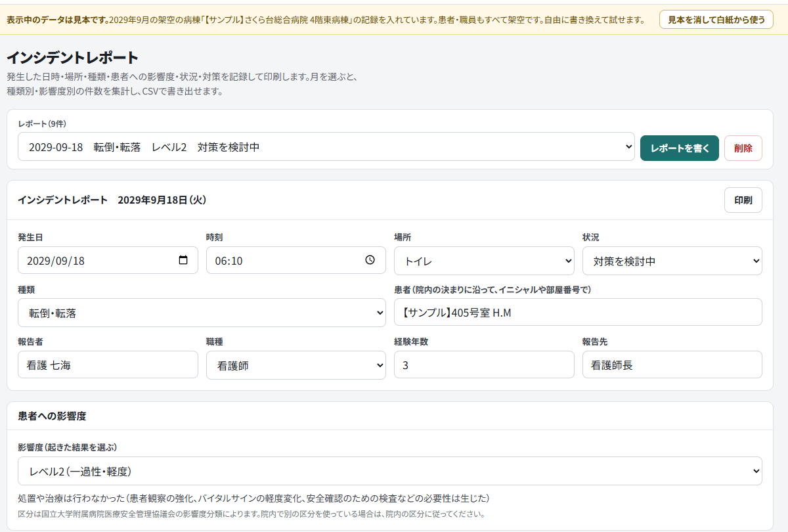
Task: Click the 職種 label
Action: click(x=215, y=342)
